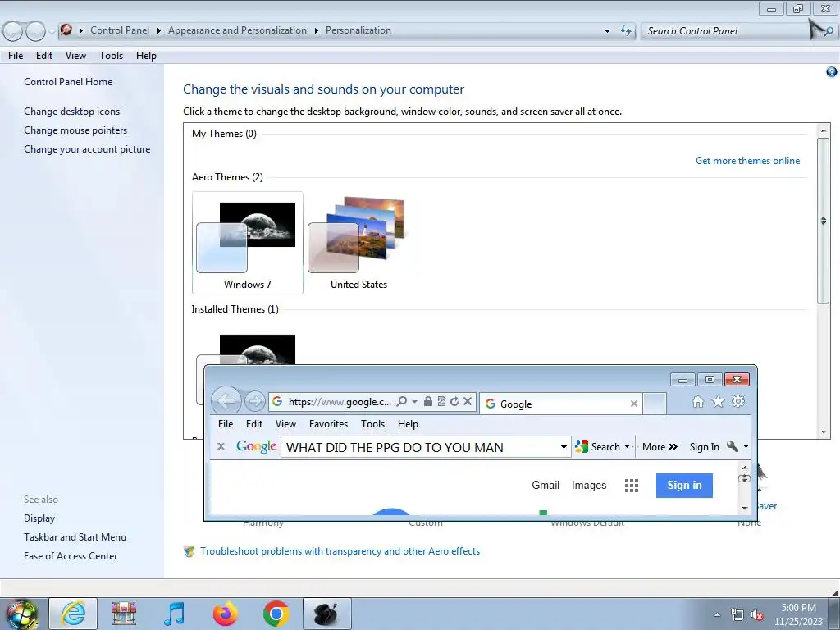
Task: Click the IE forward arrow button
Action: pyautogui.click(x=254, y=400)
